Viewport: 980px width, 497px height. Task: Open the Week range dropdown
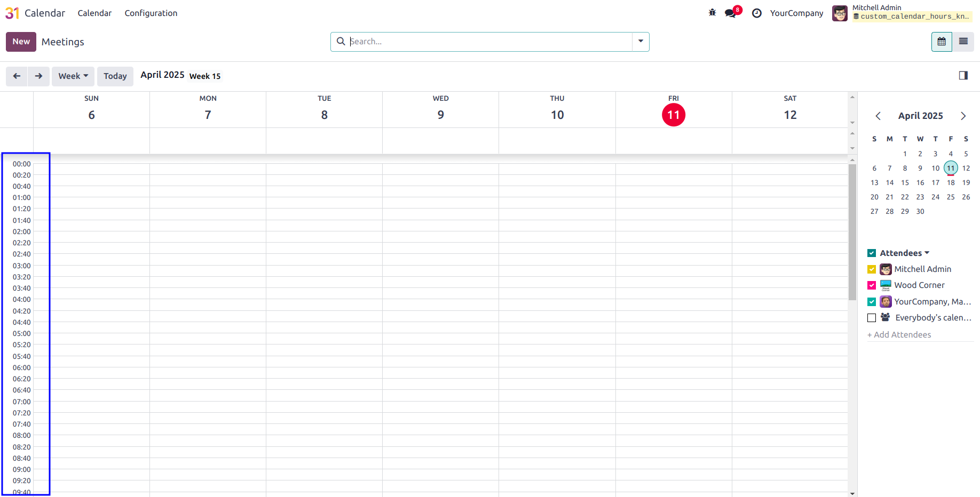[73, 76]
